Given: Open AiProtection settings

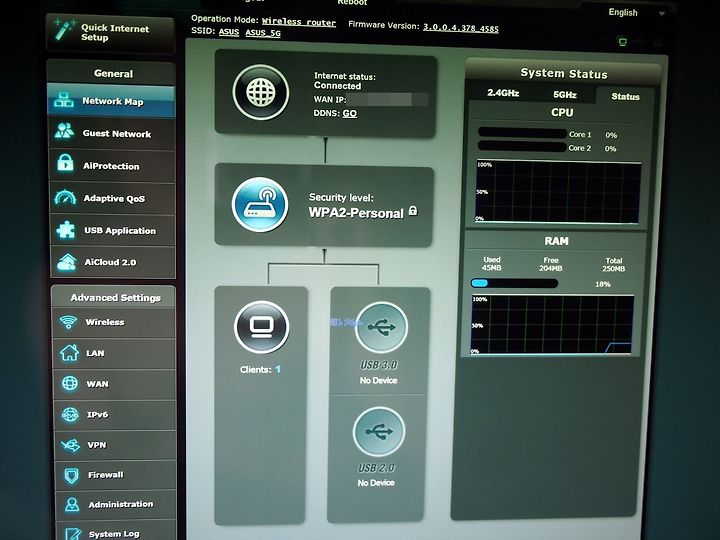Looking at the screenshot, I should coord(112,166).
